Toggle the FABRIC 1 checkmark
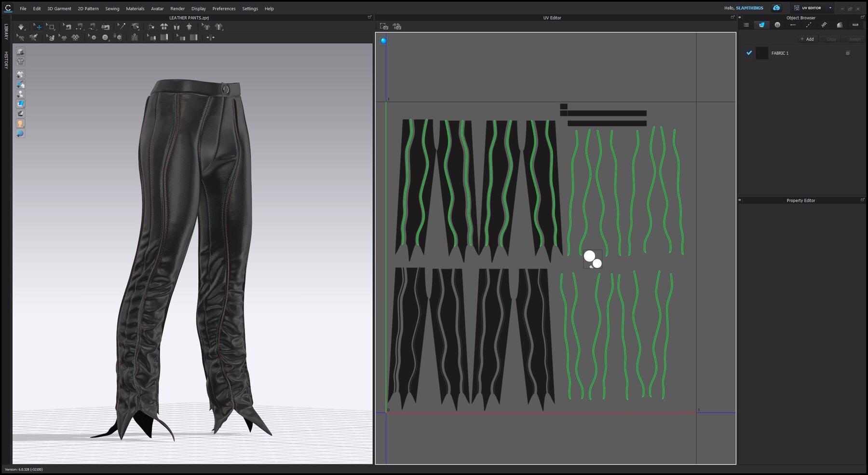 point(749,54)
